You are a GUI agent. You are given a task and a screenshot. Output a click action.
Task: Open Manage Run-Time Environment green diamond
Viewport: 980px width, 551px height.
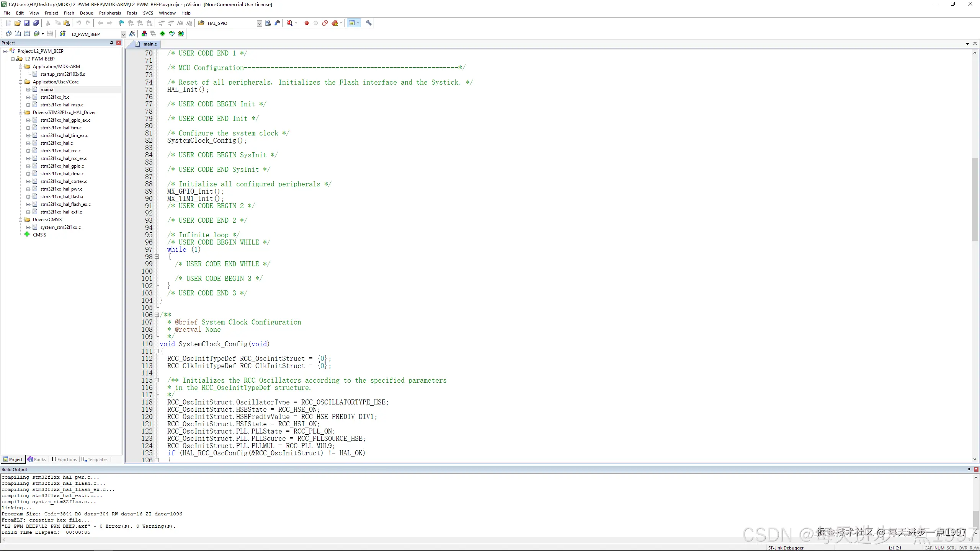tap(163, 34)
